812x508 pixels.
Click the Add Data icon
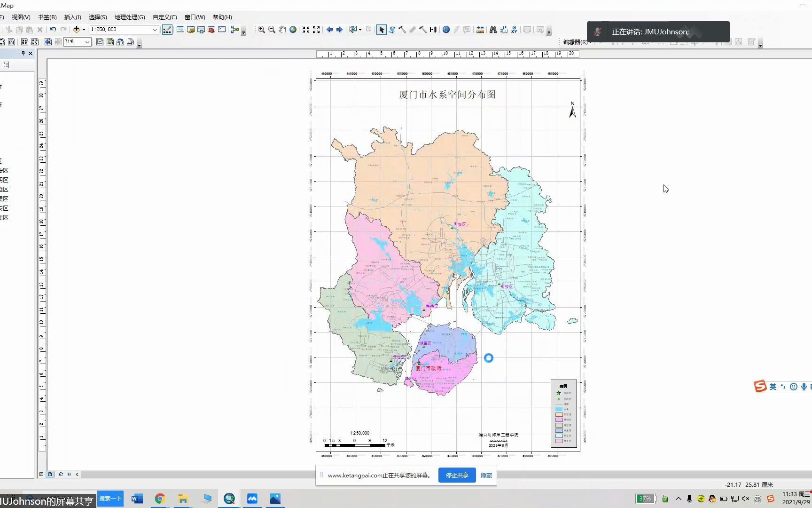tap(77, 29)
